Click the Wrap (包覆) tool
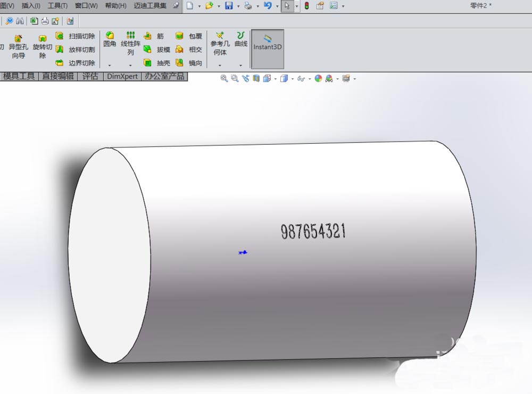 (x=189, y=36)
